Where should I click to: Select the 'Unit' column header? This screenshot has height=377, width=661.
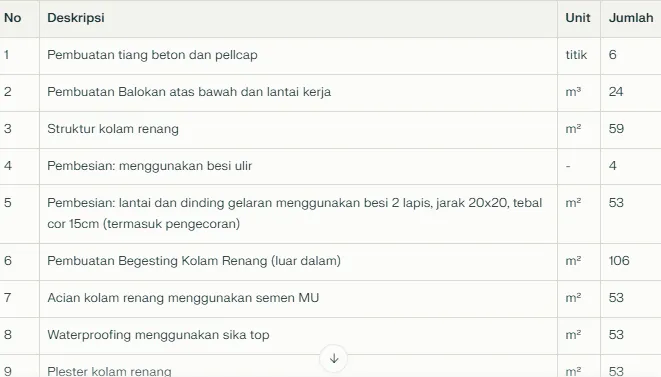pos(578,18)
